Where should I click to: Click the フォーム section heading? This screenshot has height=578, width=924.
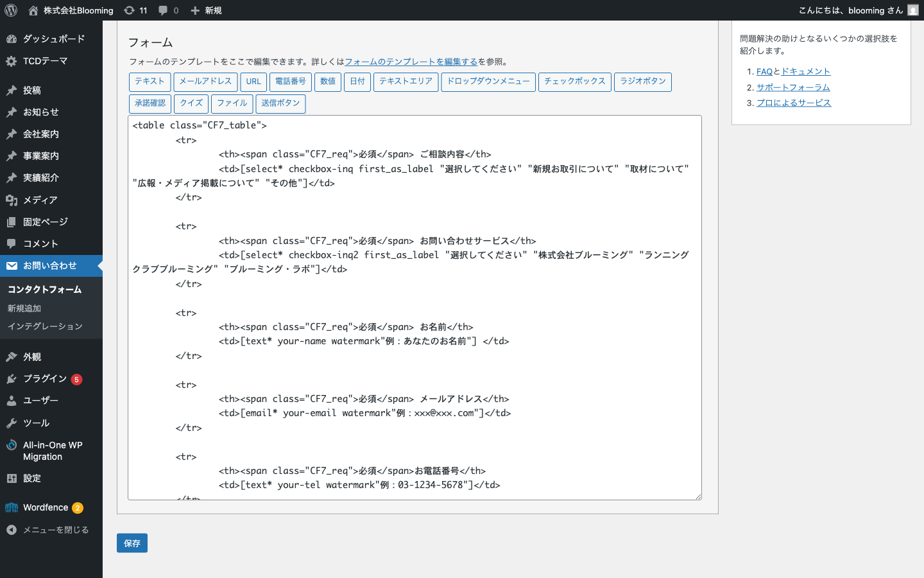click(151, 42)
